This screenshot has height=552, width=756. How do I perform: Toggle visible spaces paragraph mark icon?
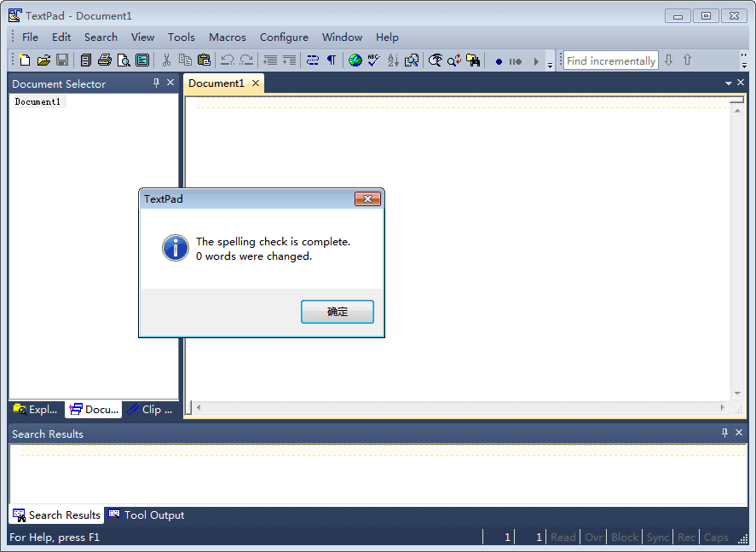pyautogui.click(x=332, y=60)
